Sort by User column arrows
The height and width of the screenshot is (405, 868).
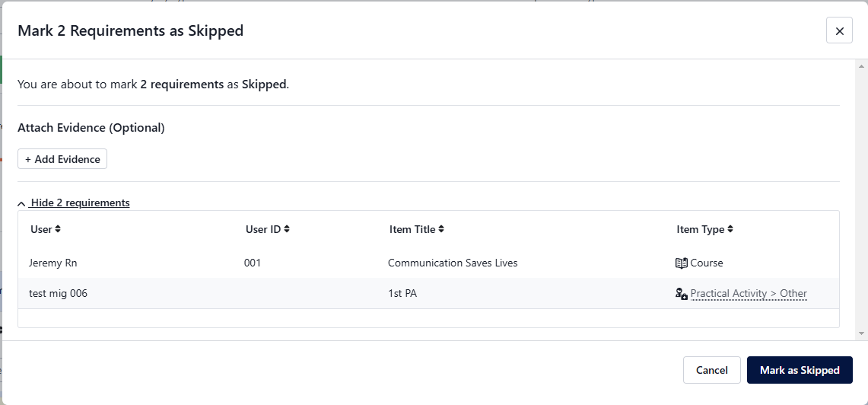[x=58, y=229]
